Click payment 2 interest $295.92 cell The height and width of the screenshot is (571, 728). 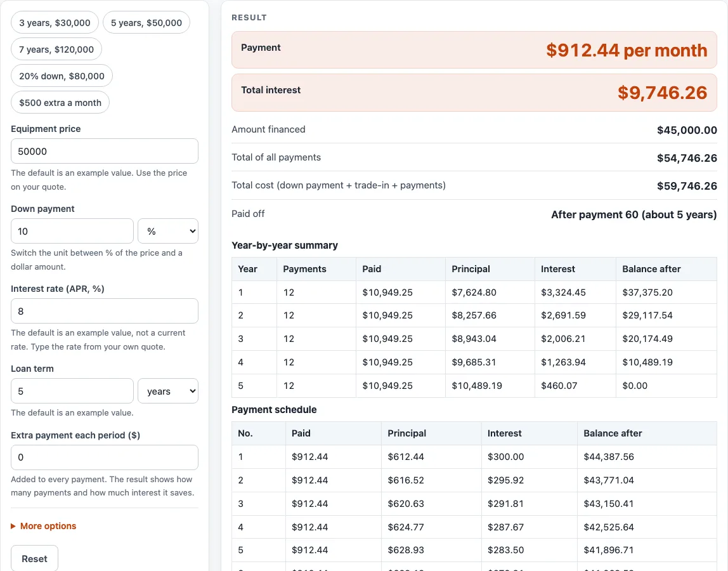(x=530, y=480)
